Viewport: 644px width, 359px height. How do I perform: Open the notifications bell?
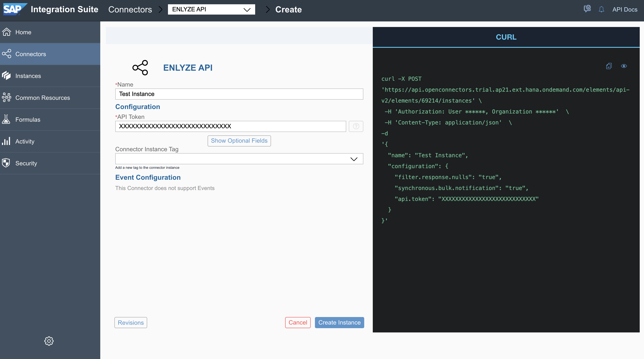coord(601,9)
